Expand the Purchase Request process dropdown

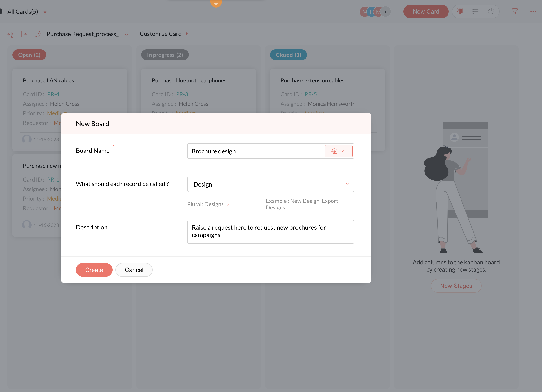point(127,35)
